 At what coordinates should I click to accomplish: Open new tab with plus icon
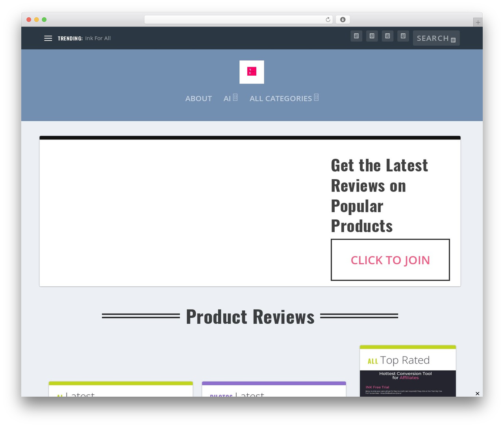[478, 22]
